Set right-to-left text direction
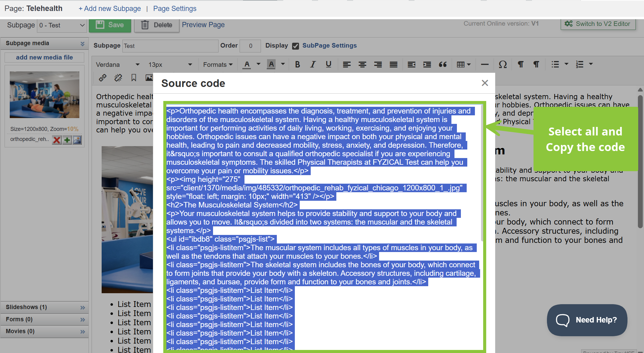The image size is (644, 353). (536, 64)
